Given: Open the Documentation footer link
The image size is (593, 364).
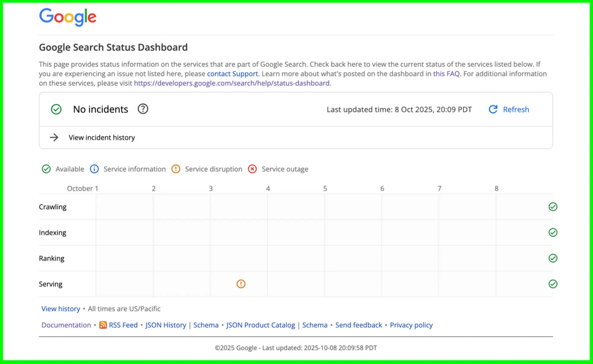Looking at the screenshot, I should click(66, 325).
